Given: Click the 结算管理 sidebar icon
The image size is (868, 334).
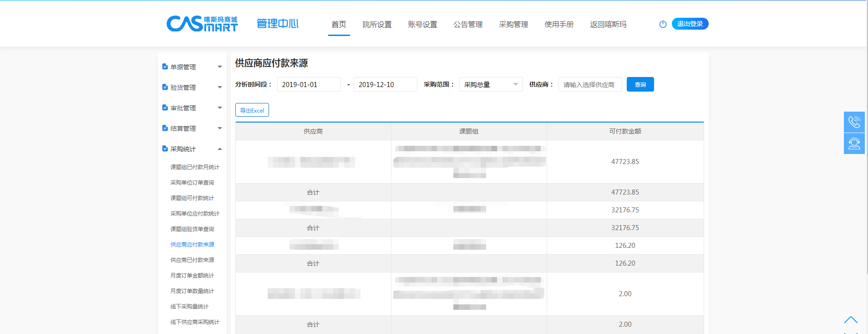Looking at the screenshot, I should (x=165, y=128).
